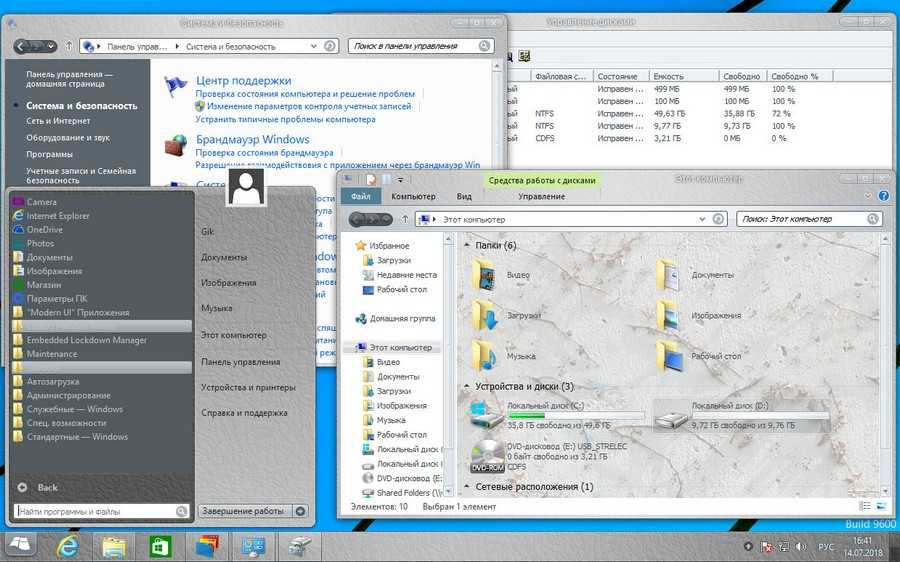Collapse the Папки (6) group
This screenshot has width=900, height=562.
468,245
